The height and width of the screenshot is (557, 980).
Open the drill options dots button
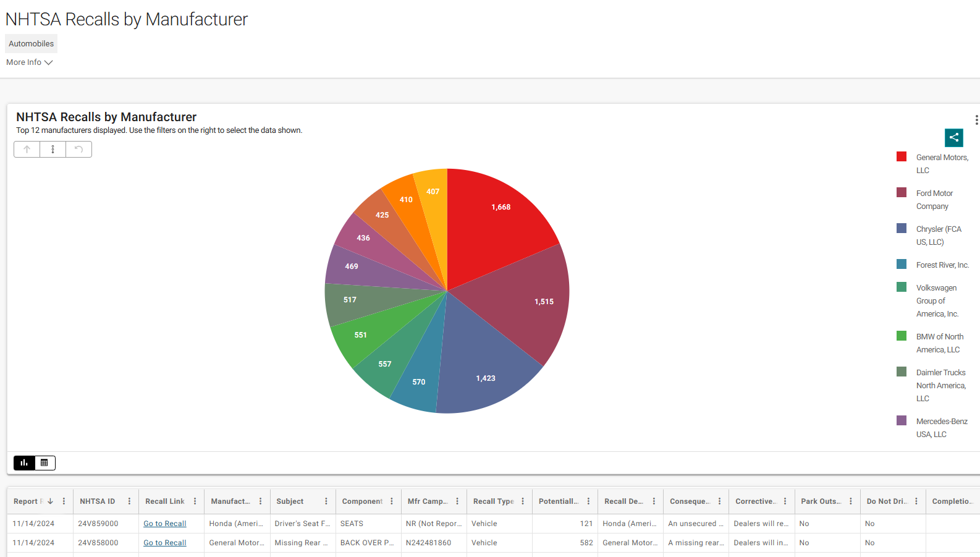[x=53, y=149]
